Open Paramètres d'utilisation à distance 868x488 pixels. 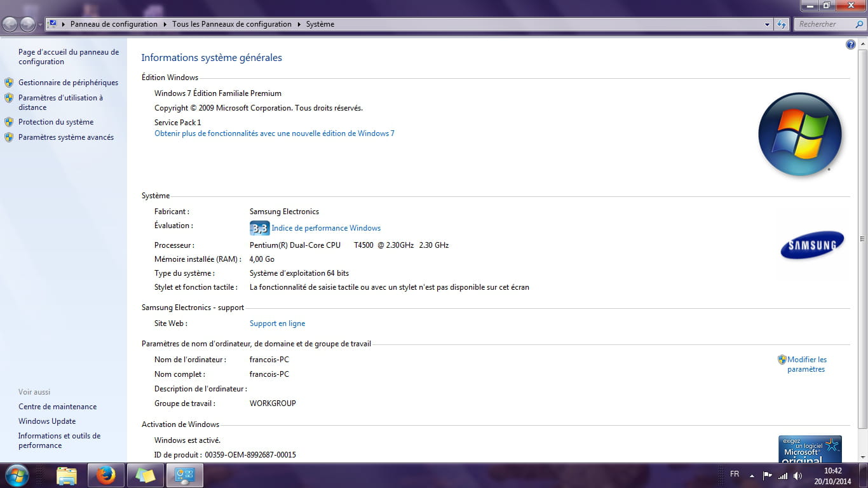click(x=60, y=102)
